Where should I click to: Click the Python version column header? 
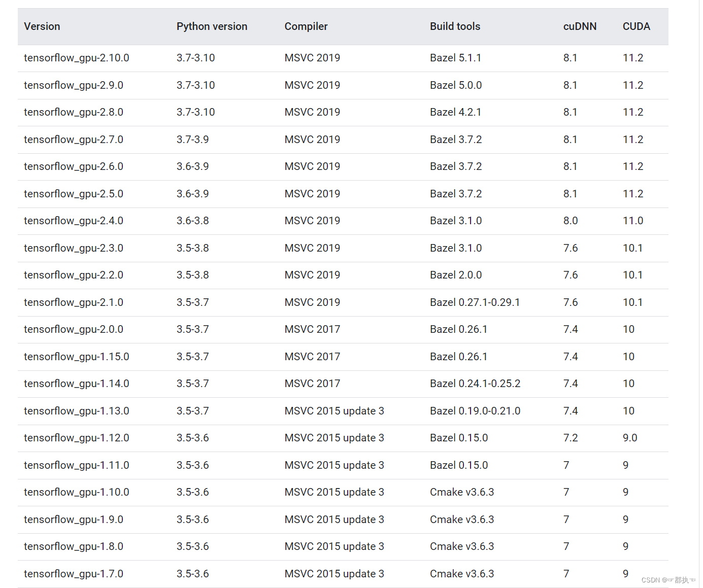point(212,26)
